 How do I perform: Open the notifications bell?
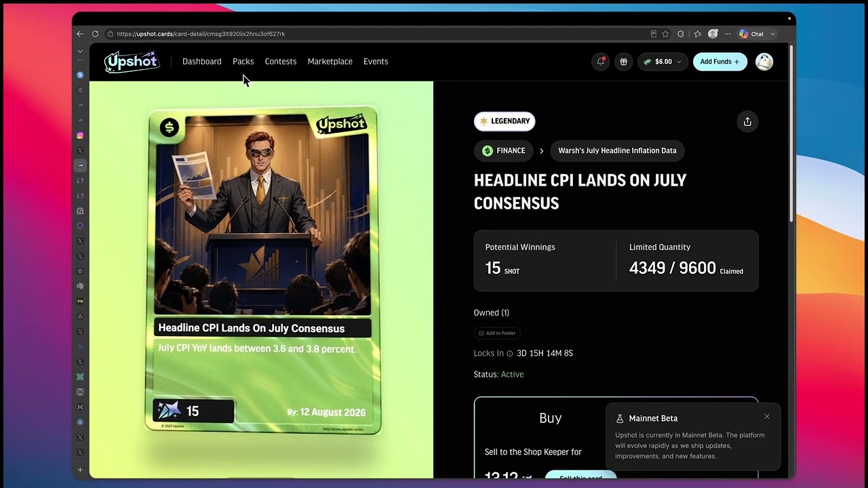click(601, 62)
